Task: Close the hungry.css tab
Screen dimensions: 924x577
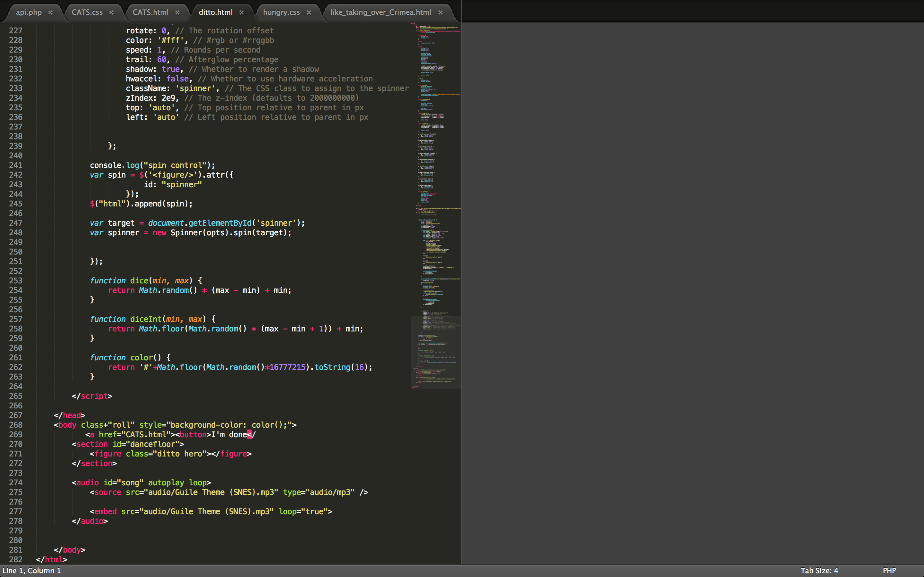Action: pos(309,12)
